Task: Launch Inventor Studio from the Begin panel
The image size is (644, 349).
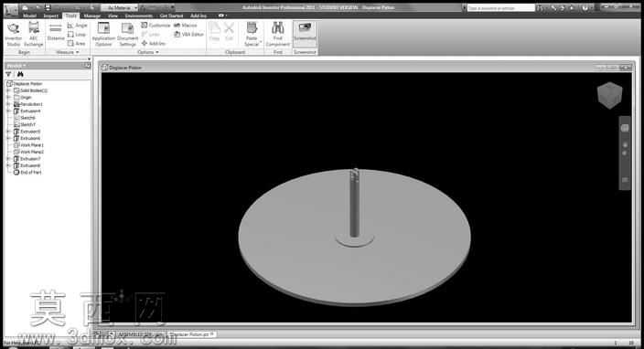Action: 13,35
